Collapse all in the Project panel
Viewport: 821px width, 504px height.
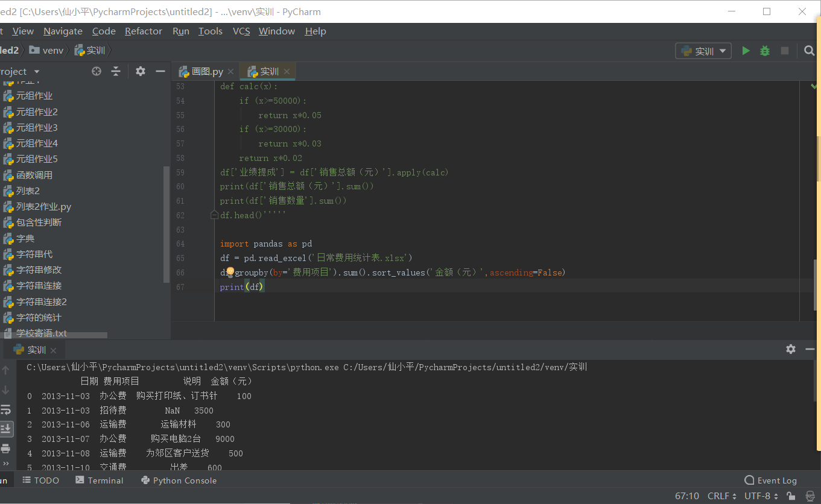[116, 71]
